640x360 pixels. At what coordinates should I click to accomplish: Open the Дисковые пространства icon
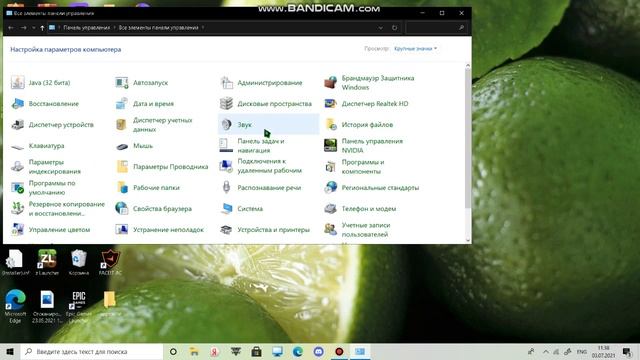point(226,104)
